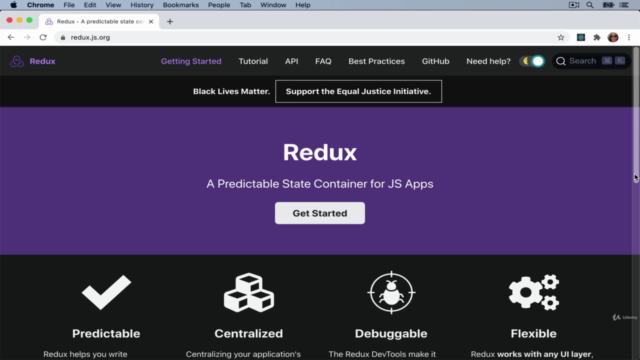This screenshot has width=640, height=360.
Task: Click the Get Started button
Action: (x=320, y=213)
